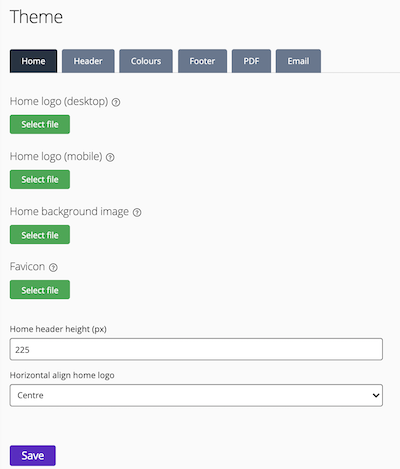Select file for Home background image
The height and width of the screenshot is (469, 400).
(x=40, y=235)
